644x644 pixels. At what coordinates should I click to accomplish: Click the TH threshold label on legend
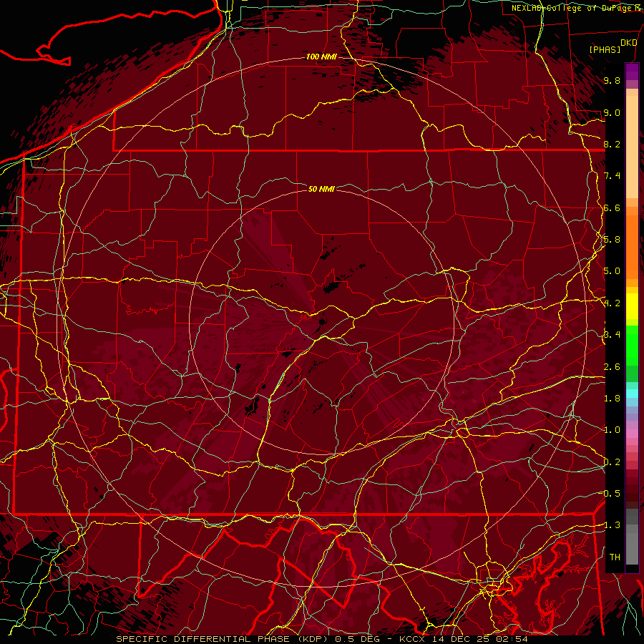pyautogui.click(x=615, y=557)
